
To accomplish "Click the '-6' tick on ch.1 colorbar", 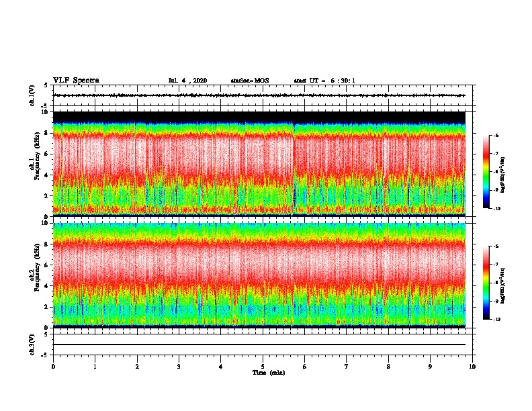I will coord(496,136).
